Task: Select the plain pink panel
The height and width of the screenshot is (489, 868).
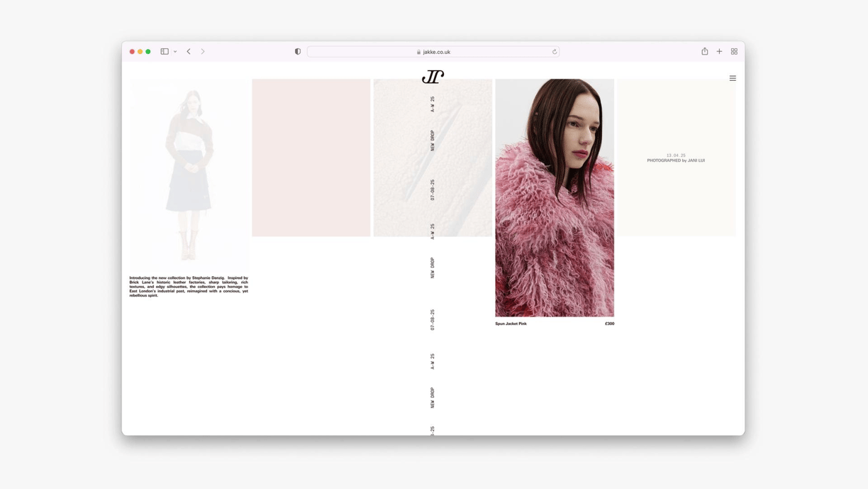Action: tap(311, 158)
